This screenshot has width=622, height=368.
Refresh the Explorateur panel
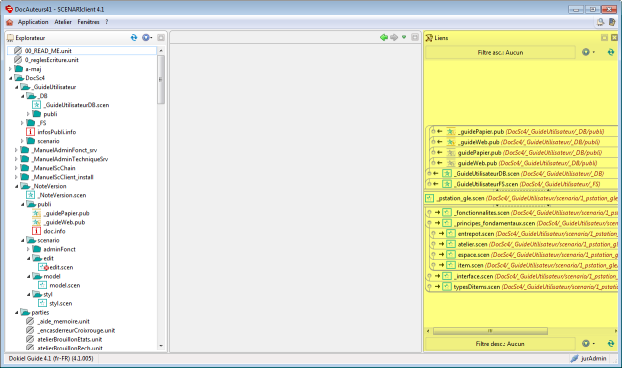[x=134, y=38]
